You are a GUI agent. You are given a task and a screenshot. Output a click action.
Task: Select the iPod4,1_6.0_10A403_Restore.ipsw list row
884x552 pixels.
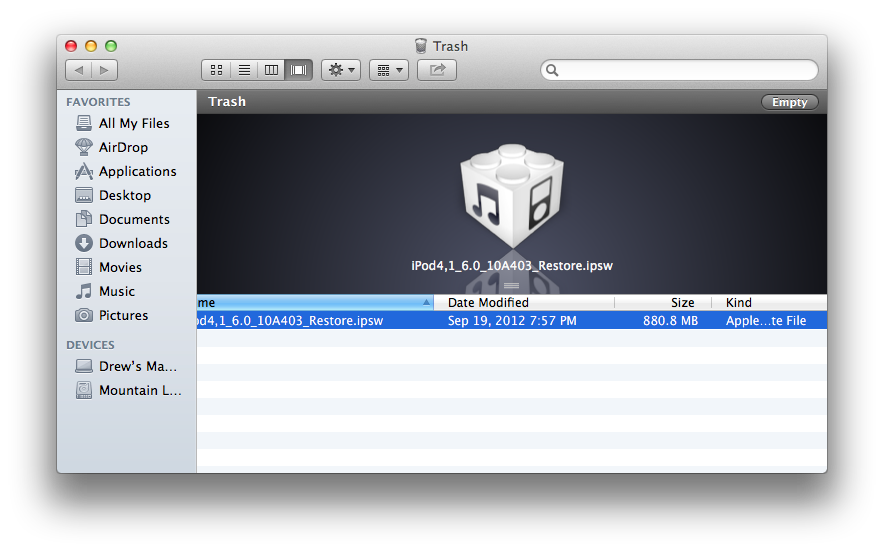[x=512, y=320]
